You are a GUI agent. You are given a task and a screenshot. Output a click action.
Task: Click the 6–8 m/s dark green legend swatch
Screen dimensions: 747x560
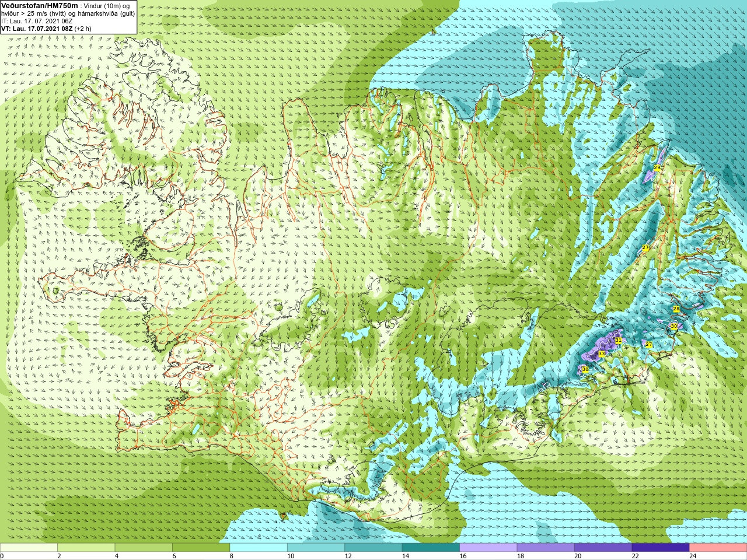(x=201, y=548)
